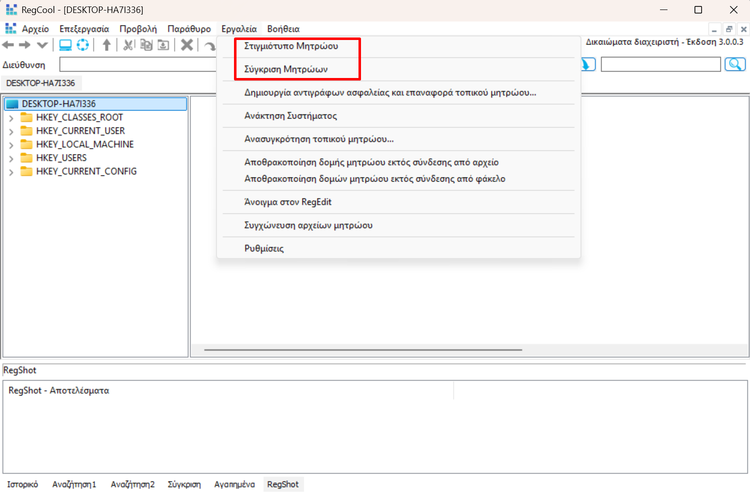Click the magnifier search icon at right
Image resolution: width=750 pixels, height=500 pixels.
pyautogui.click(x=735, y=64)
